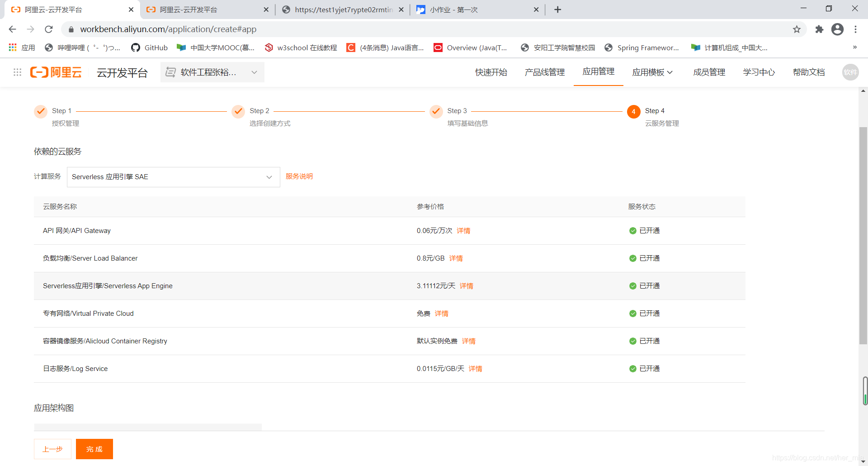Open 学习中心 in top navigation

click(x=759, y=72)
